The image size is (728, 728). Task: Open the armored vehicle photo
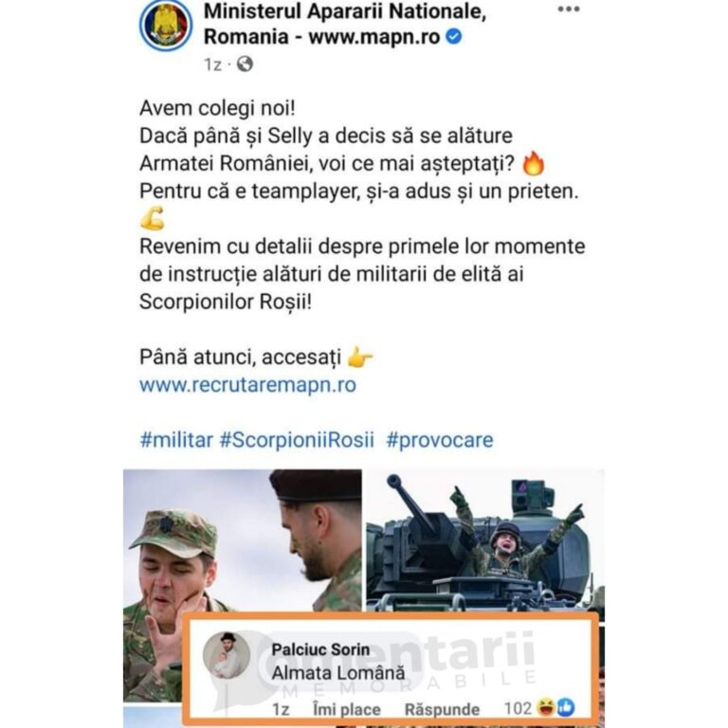(x=485, y=541)
